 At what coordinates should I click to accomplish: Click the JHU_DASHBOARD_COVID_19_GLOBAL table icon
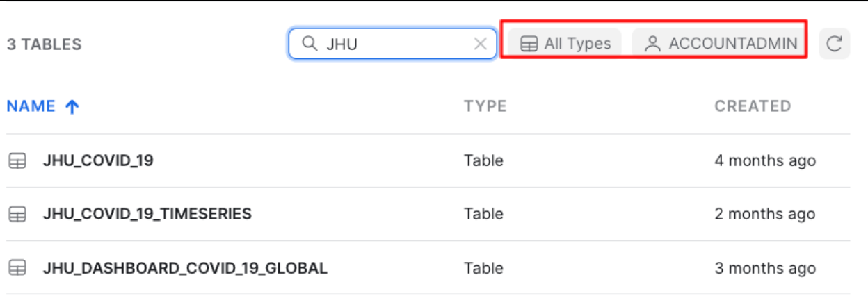coord(17,268)
